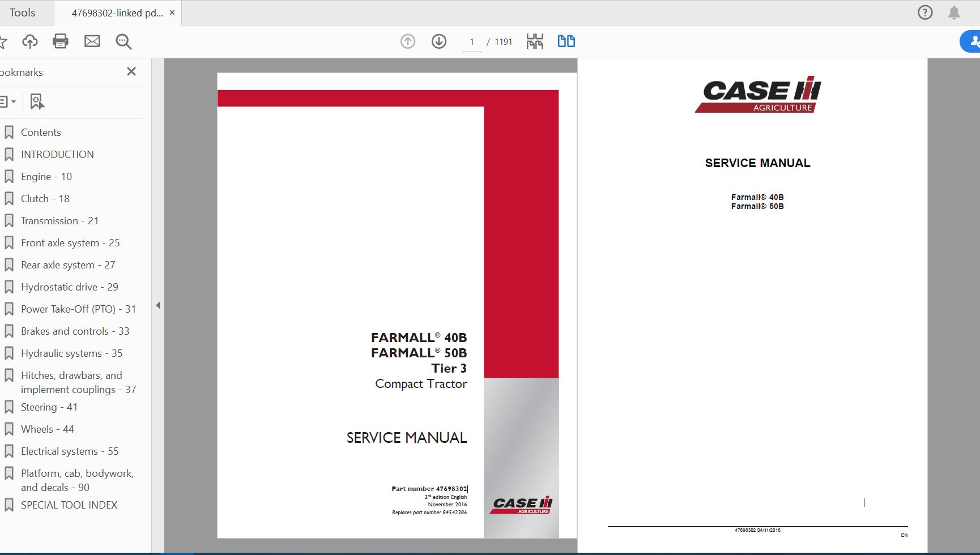Click bookmark icon beside Contents
Viewport: 980px width, 555px height.
pos(9,132)
